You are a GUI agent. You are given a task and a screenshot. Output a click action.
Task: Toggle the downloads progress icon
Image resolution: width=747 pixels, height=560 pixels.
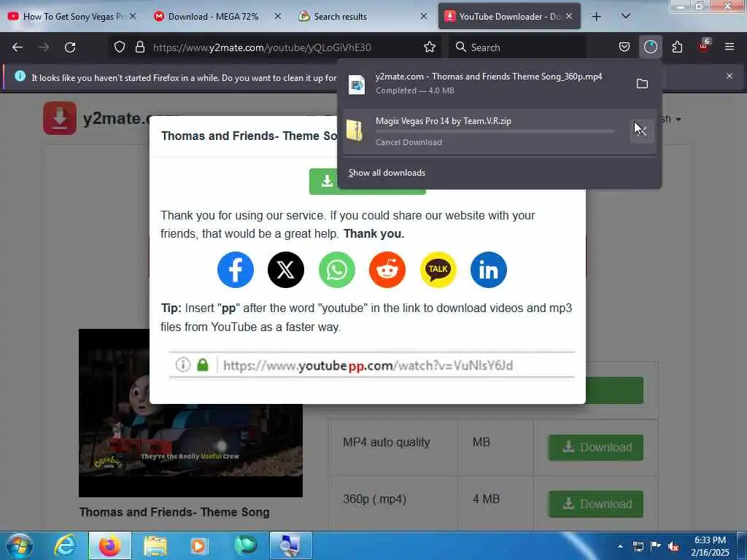(x=650, y=47)
